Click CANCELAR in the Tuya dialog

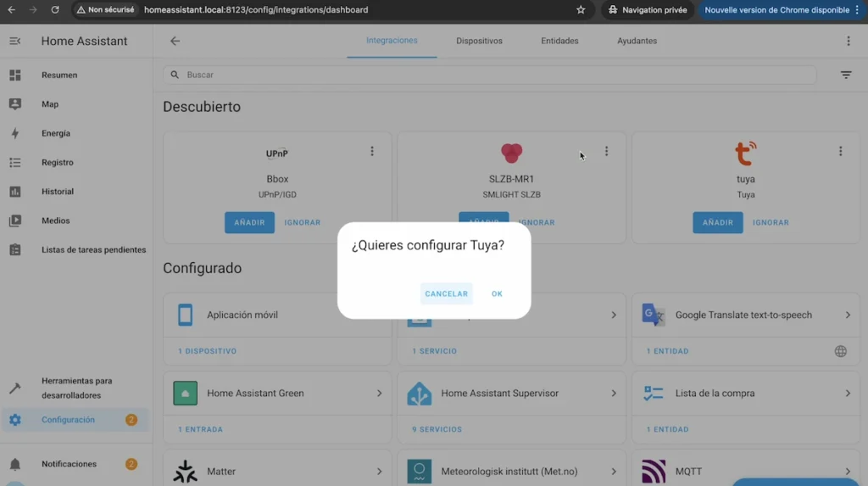tap(446, 293)
